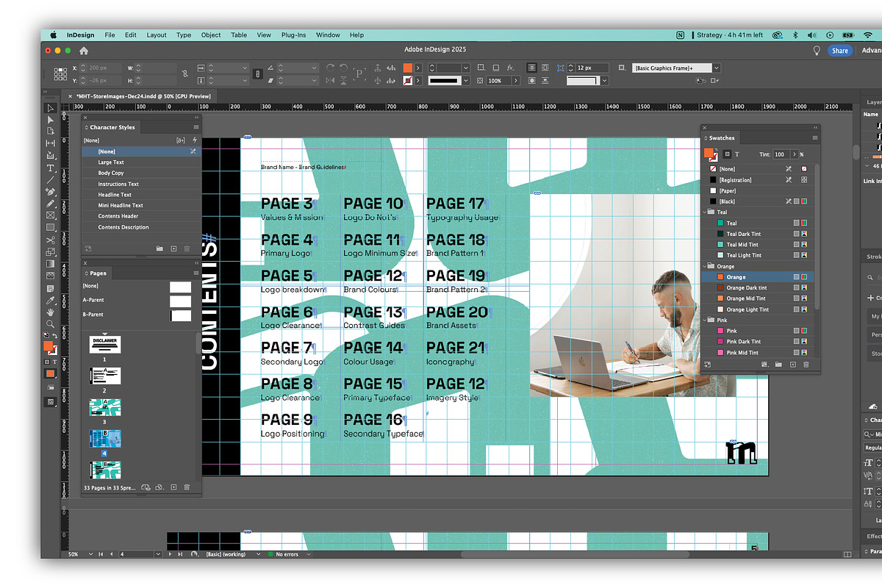Select Pink Dark Tint swatch
Viewport: 882px width, 588px height.
758,342
